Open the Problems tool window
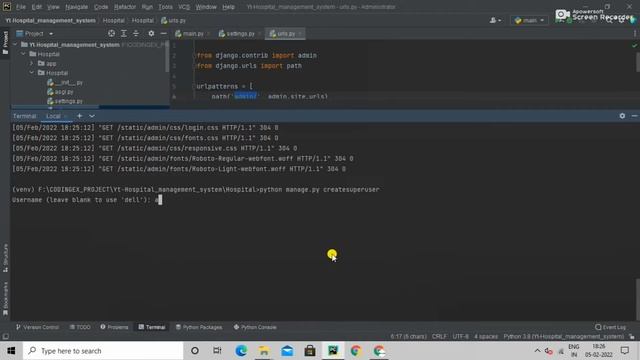640x360 pixels. [x=114, y=327]
